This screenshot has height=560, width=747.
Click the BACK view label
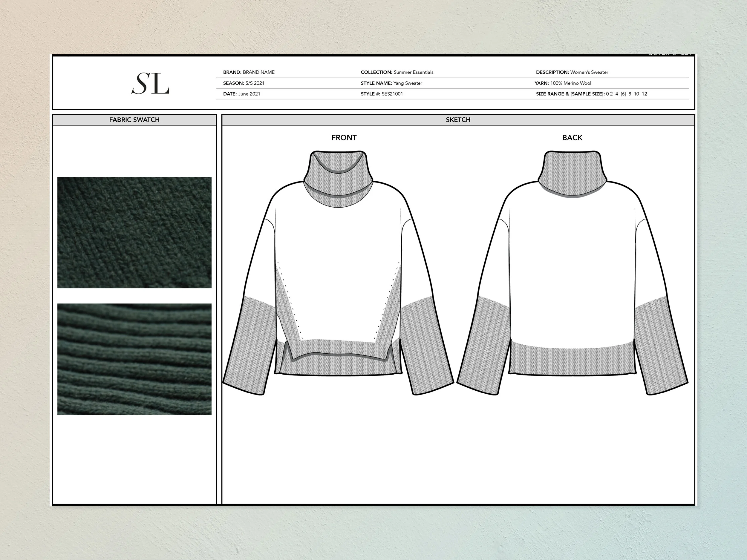[572, 138]
